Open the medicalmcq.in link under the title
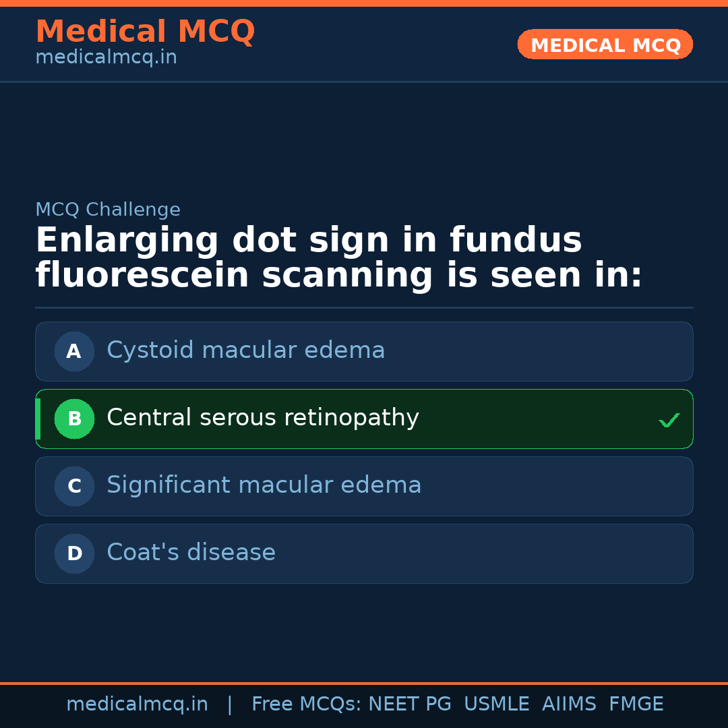Screen dimensions: 728x728 [x=106, y=58]
